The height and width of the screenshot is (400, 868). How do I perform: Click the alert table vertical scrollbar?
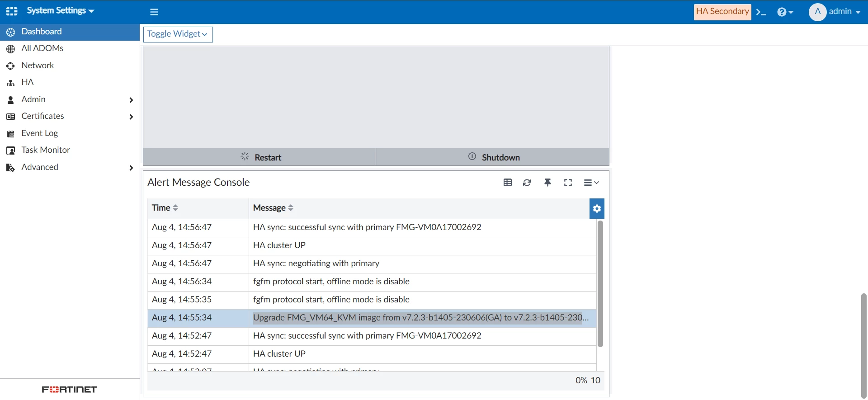point(600,284)
